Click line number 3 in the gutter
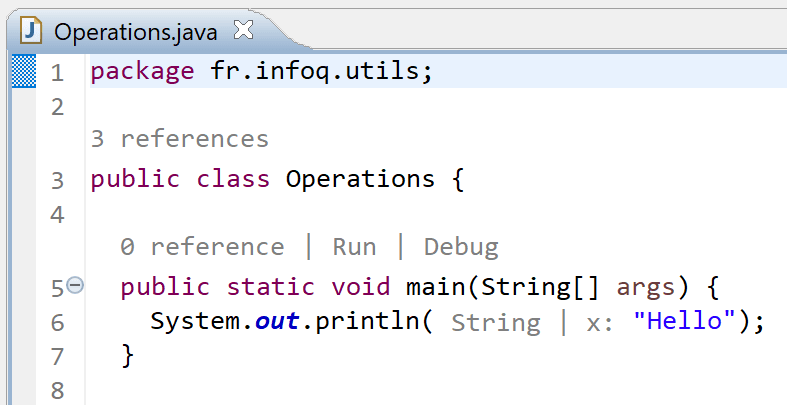This screenshot has height=405, width=787. coord(57,181)
